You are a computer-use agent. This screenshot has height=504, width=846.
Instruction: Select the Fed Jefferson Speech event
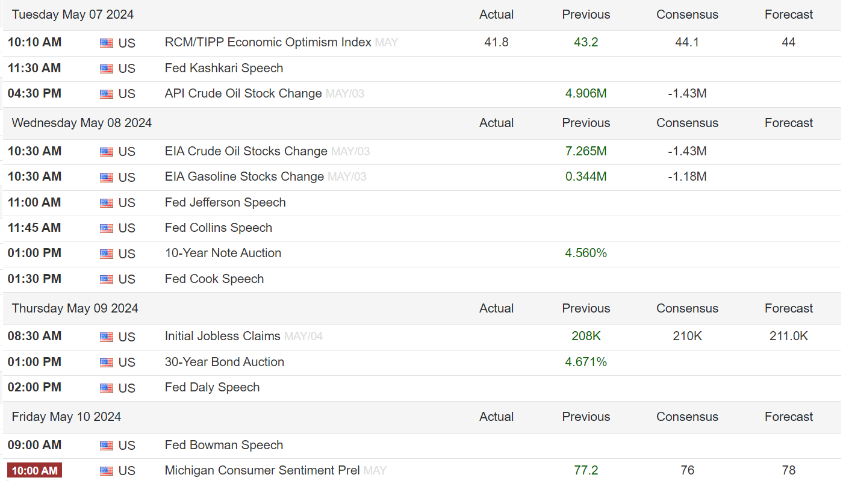tap(225, 202)
